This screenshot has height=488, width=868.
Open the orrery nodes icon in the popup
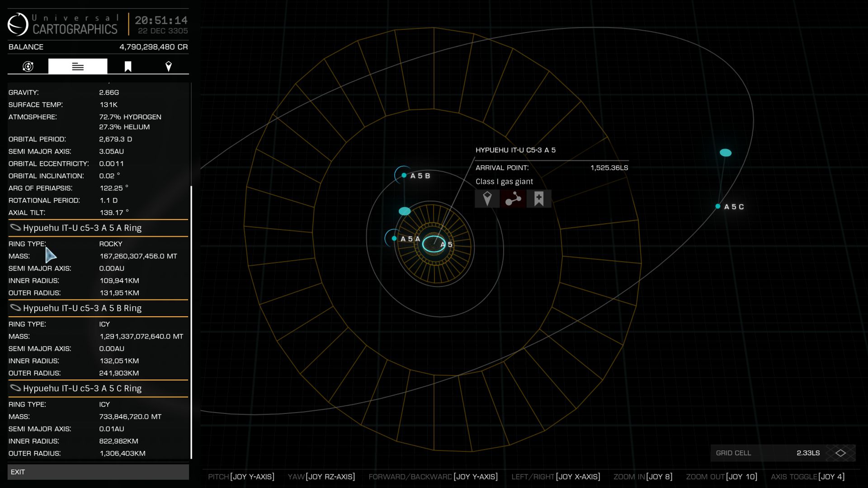[513, 199]
